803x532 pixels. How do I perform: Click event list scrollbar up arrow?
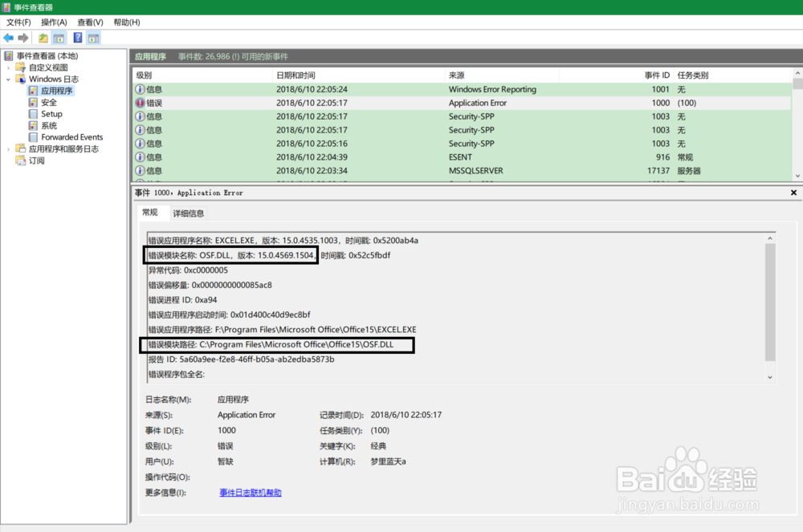point(797,74)
